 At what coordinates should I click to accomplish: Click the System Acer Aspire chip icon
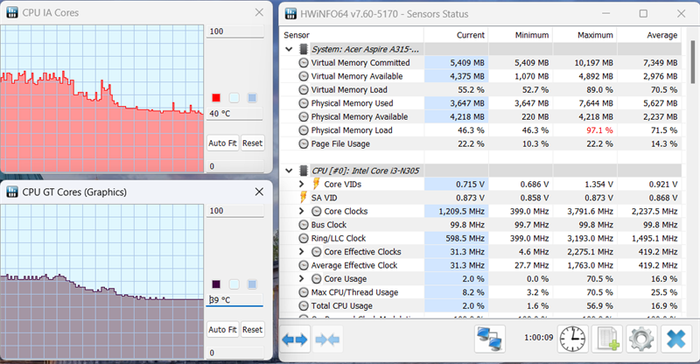coord(304,49)
